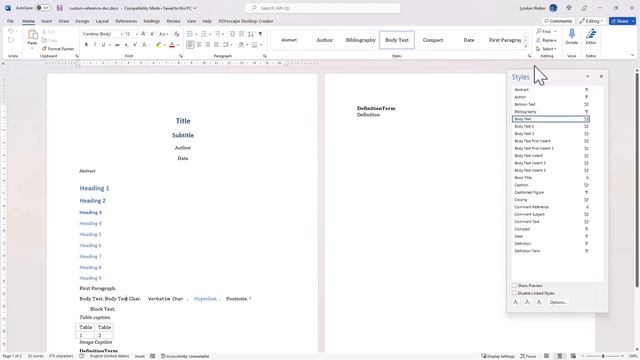Select Caption style in Styles list
640x360 pixels.
[551, 185]
